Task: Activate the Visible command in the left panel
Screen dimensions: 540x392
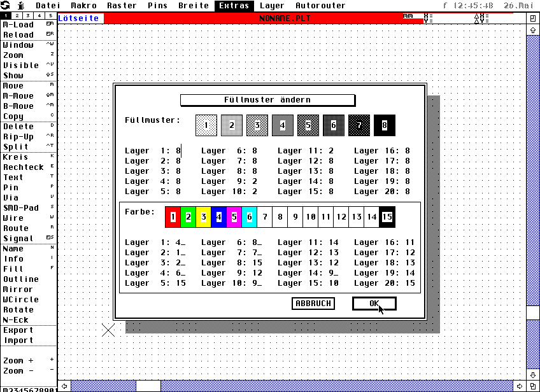Action: click(x=21, y=66)
